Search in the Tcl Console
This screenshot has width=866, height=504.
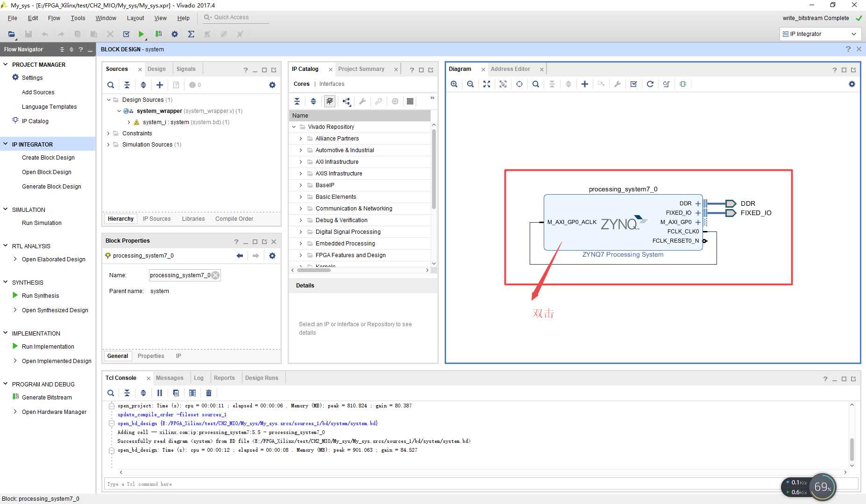[111, 393]
